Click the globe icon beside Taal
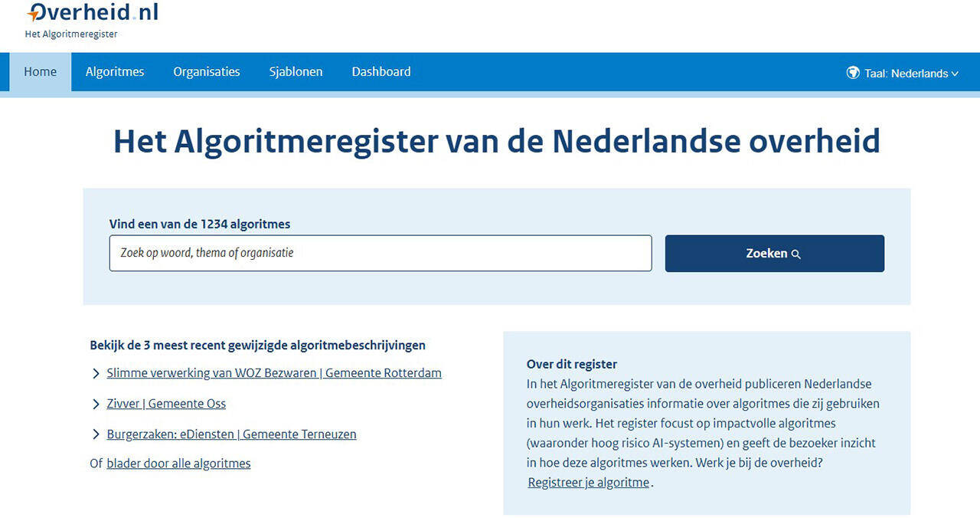980x518 pixels. pyautogui.click(x=852, y=73)
